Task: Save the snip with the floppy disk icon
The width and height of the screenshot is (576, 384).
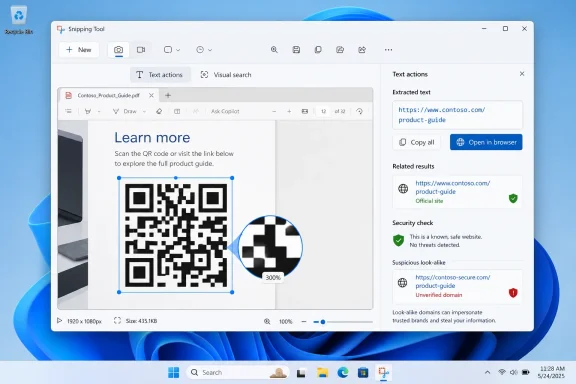Action: tap(296, 50)
